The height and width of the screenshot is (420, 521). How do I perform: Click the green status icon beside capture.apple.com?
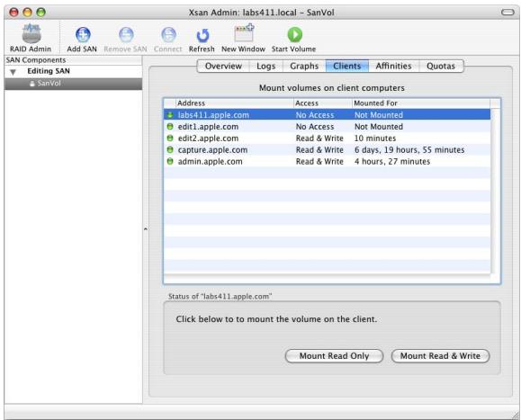coord(170,149)
